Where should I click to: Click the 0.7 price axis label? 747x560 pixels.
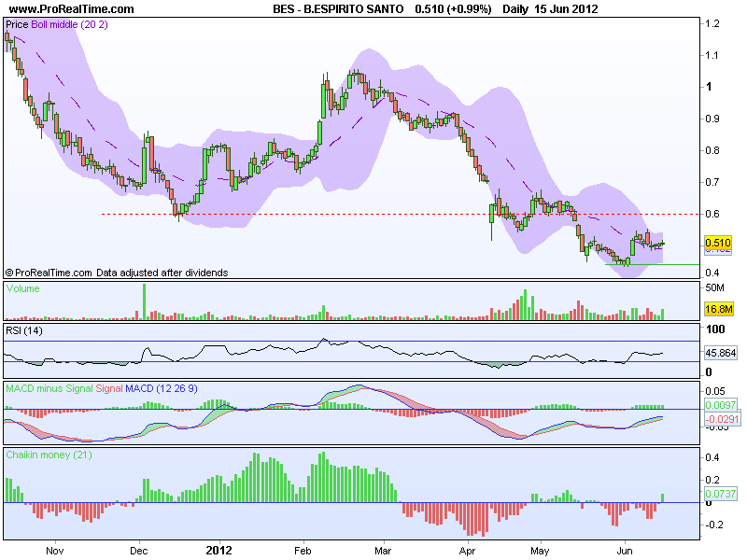pos(712,182)
